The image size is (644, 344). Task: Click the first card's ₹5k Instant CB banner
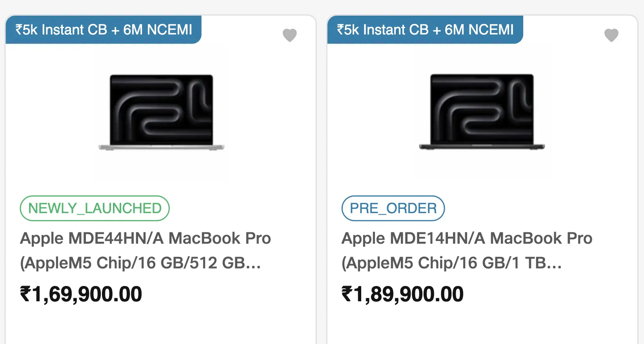[x=104, y=30]
